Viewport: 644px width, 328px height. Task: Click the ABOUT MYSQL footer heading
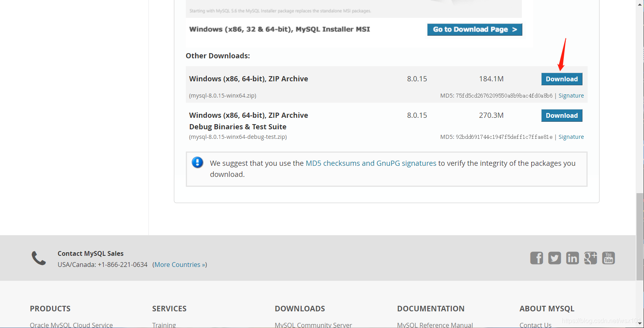[547, 309]
